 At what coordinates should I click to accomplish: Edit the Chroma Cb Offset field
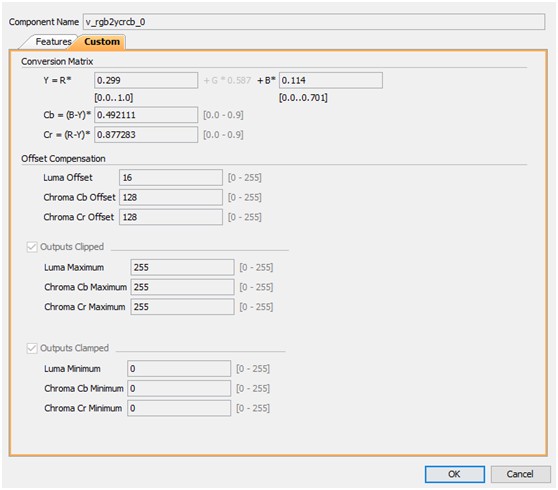pyautogui.click(x=171, y=197)
